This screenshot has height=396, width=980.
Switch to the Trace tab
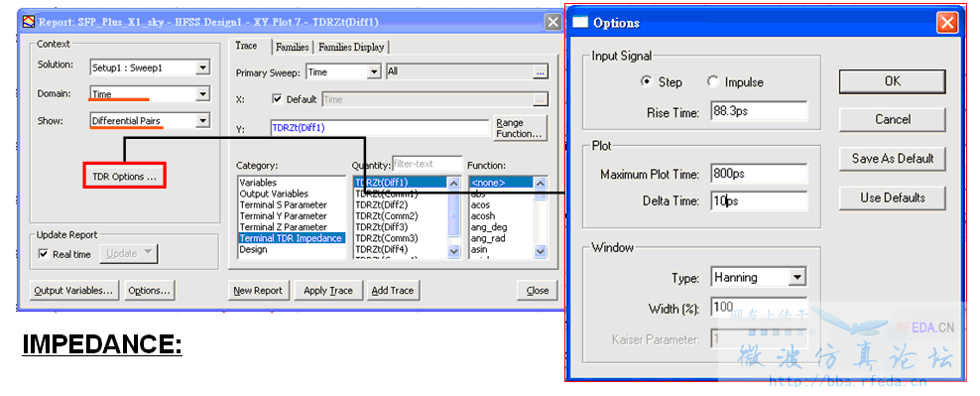click(246, 46)
